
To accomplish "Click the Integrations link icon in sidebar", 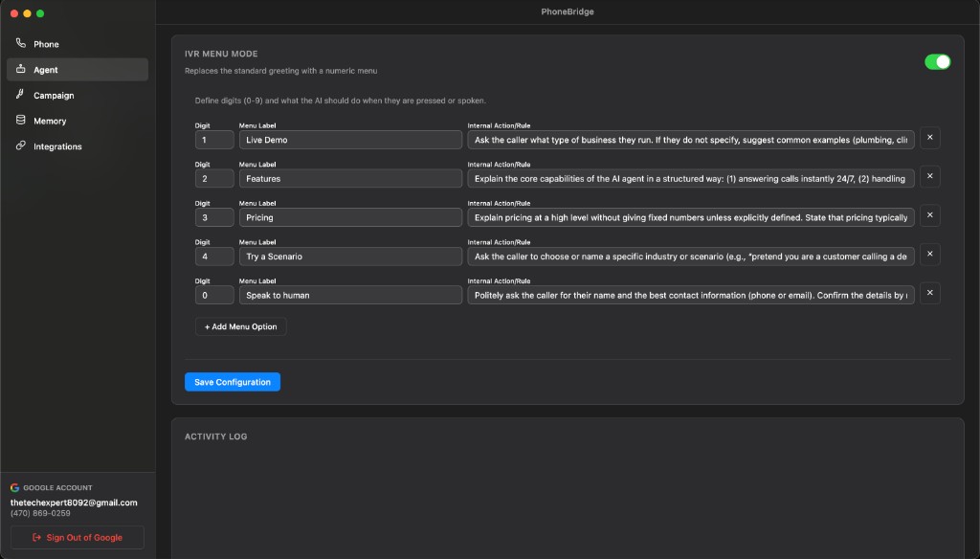I will (21, 145).
